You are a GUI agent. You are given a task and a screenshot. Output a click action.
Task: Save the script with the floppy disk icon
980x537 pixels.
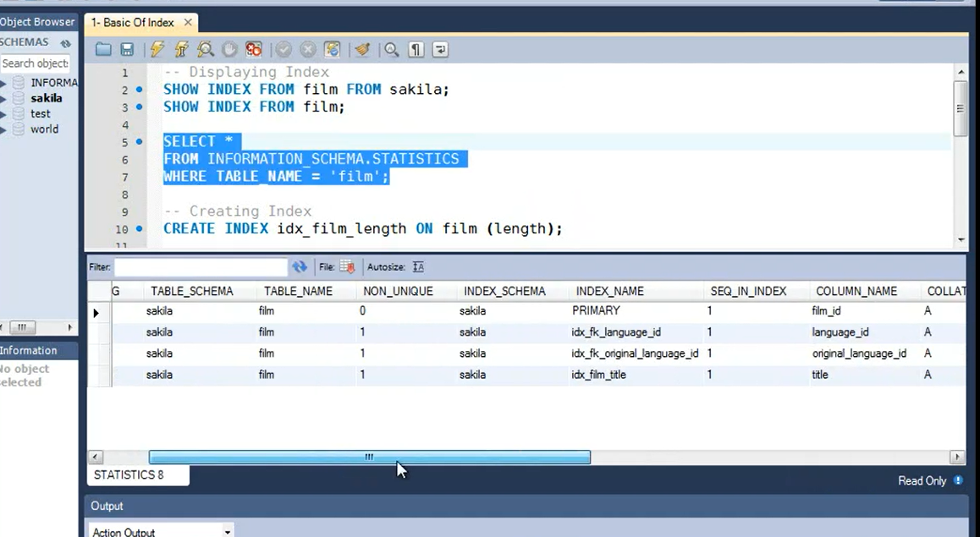[x=127, y=50]
